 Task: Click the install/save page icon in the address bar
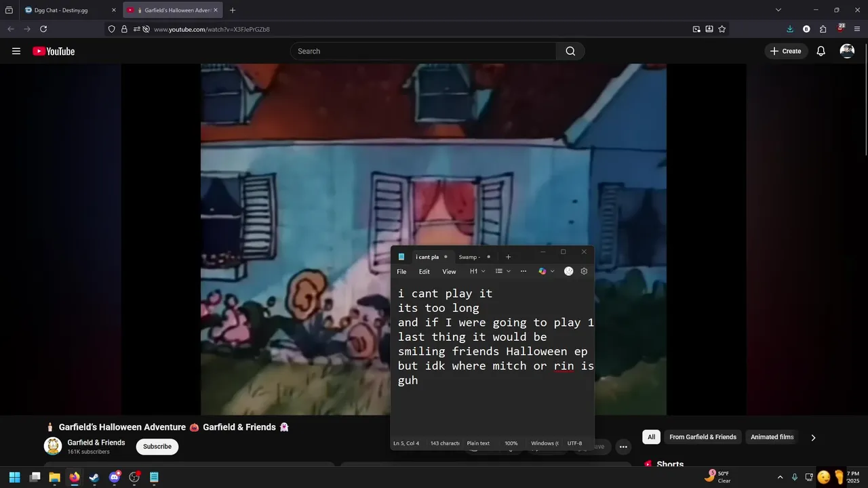click(709, 29)
